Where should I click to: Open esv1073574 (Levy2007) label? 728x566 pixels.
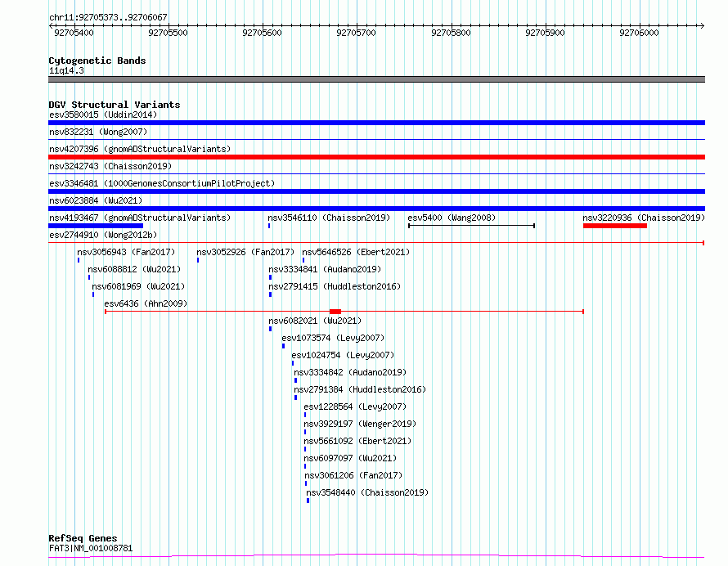(333, 338)
